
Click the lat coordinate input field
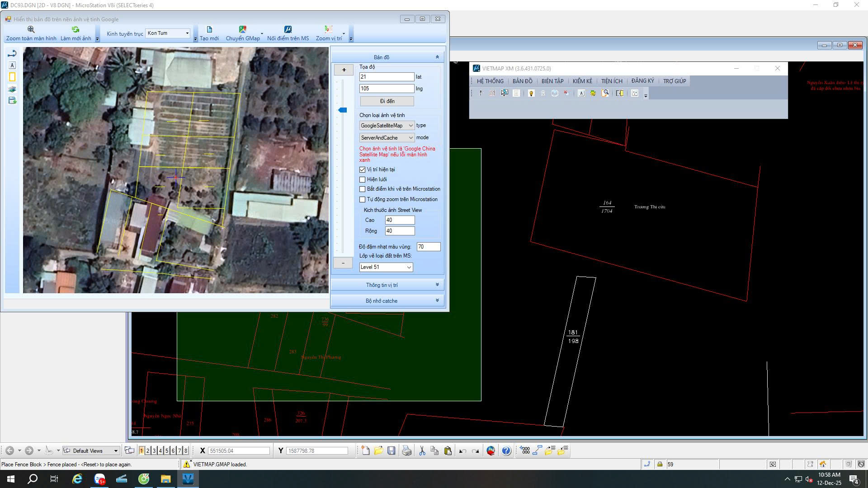point(387,77)
